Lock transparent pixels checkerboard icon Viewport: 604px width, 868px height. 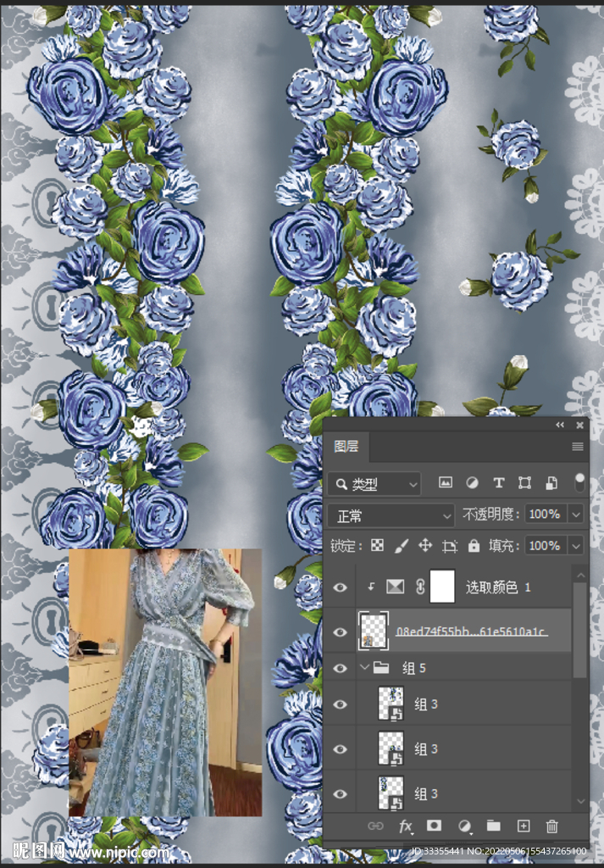pyautogui.click(x=377, y=546)
